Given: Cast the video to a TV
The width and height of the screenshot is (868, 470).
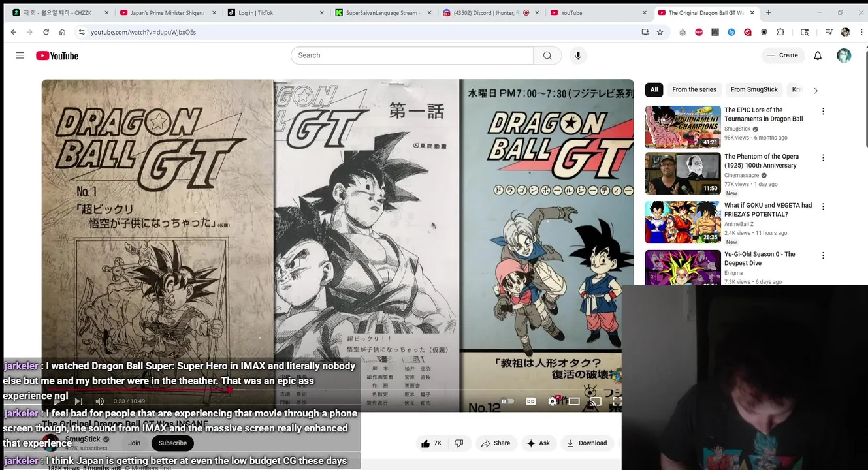Looking at the screenshot, I should pyautogui.click(x=595, y=401).
